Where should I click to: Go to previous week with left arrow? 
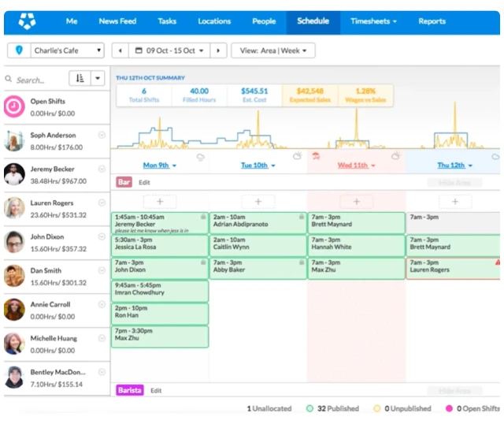click(120, 50)
